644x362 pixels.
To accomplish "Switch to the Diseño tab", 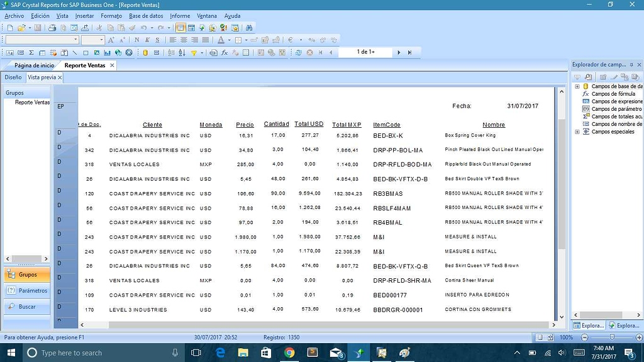I will 13,77.
